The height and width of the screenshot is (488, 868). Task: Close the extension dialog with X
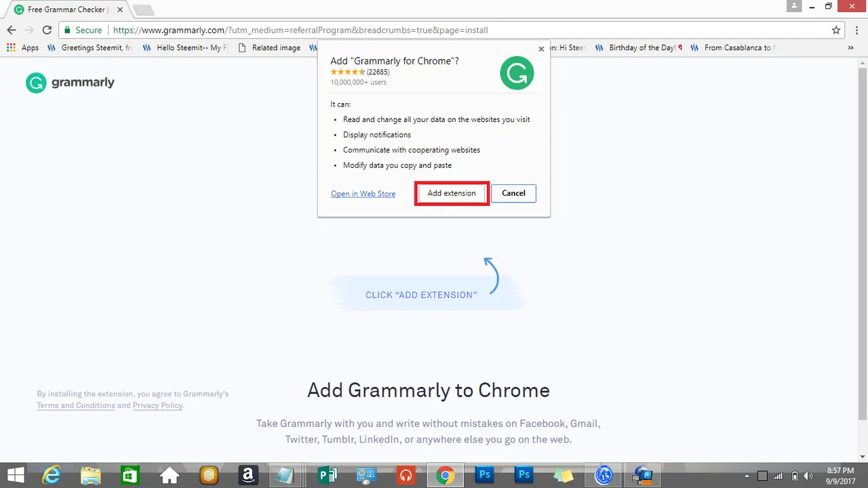click(541, 49)
